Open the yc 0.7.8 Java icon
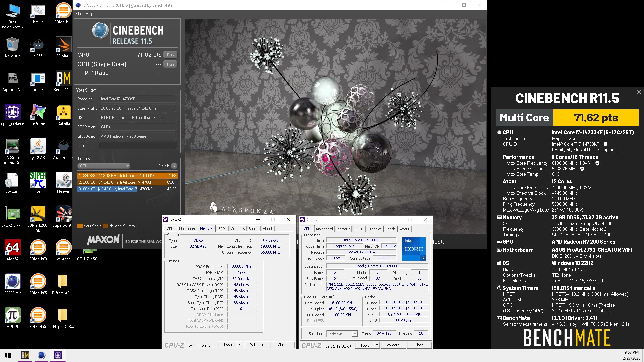 tap(38, 149)
